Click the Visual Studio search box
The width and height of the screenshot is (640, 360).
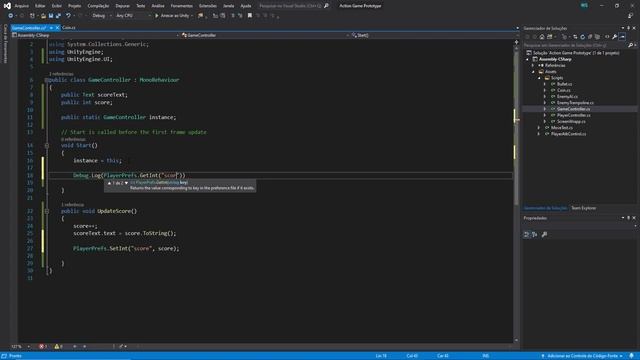tap(293, 6)
